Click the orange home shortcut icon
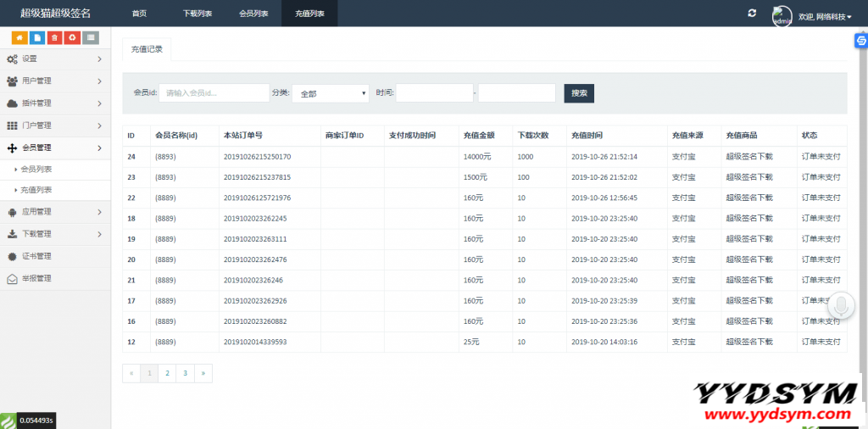The height and width of the screenshot is (429, 868). tap(19, 37)
